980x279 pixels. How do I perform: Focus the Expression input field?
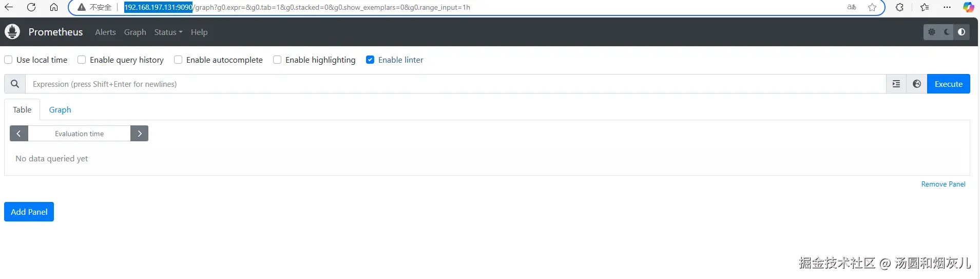pyautogui.click(x=456, y=84)
